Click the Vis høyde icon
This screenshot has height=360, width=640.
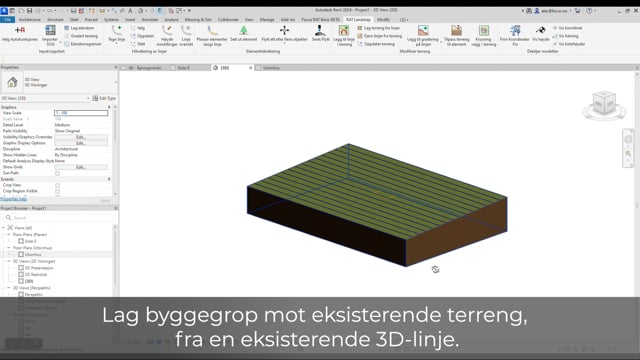tap(541, 30)
